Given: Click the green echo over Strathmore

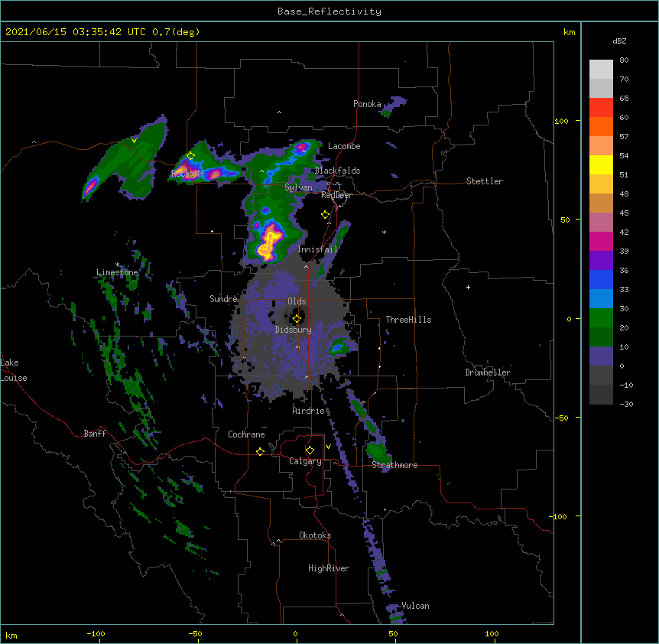Looking at the screenshot, I should pos(377,452).
